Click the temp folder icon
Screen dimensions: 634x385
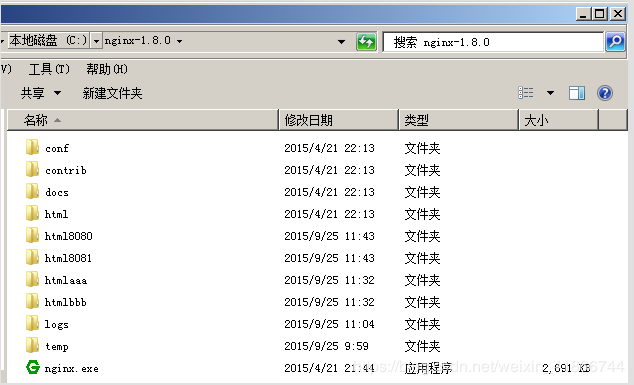[x=32, y=345]
